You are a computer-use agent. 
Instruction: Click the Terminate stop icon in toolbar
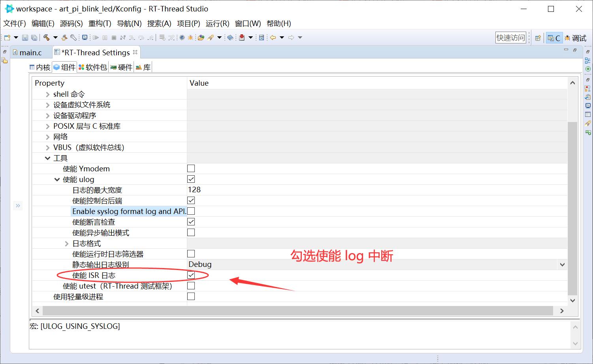[114, 38]
